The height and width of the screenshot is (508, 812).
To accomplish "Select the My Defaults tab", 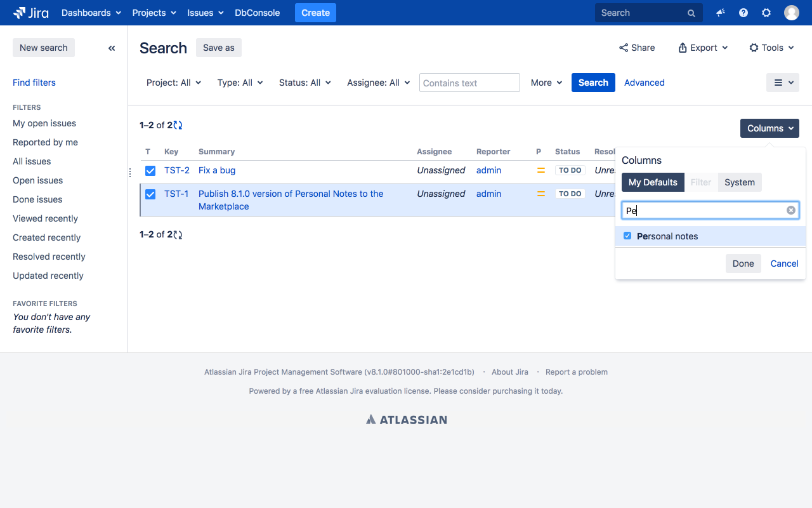I will tap(653, 182).
